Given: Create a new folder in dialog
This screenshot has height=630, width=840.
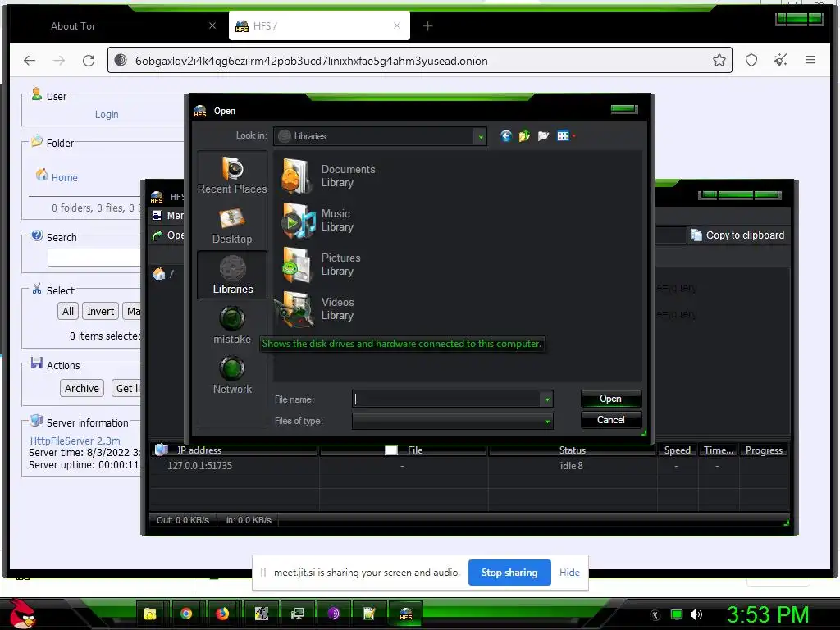Looking at the screenshot, I should tap(543, 136).
